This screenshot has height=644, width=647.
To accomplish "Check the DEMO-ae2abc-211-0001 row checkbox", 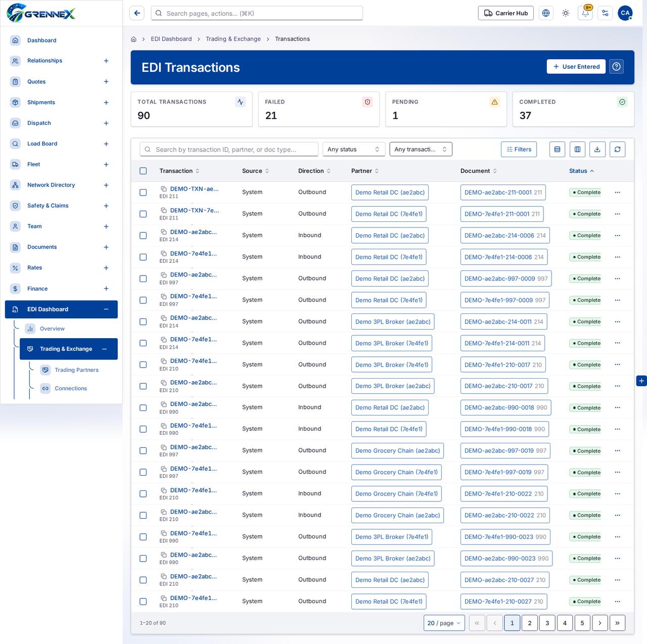I will 143,193.
